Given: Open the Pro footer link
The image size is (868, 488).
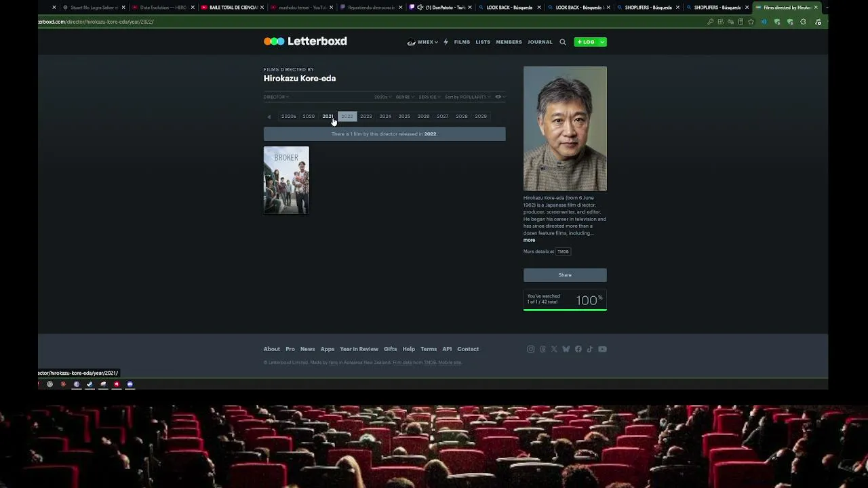Looking at the screenshot, I should [x=290, y=349].
